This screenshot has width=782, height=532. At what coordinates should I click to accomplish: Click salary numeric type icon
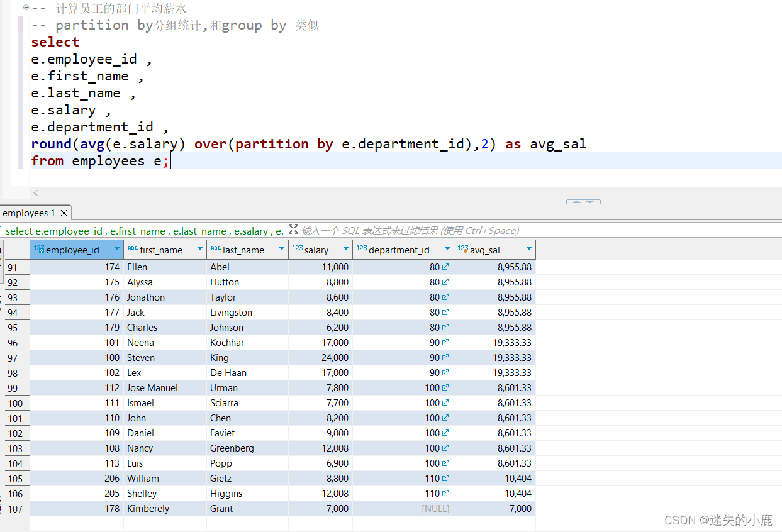click(x=298, y=249)
